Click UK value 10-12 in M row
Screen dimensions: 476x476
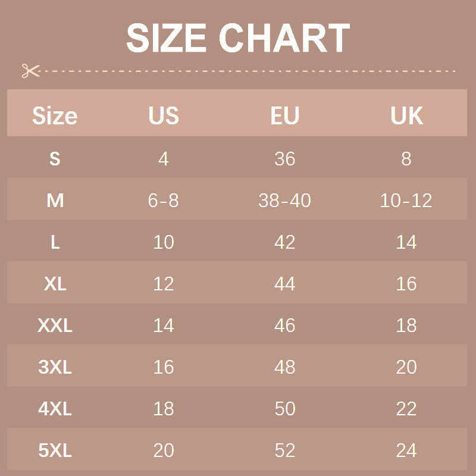pyautogui.click(x=406, y=201)
